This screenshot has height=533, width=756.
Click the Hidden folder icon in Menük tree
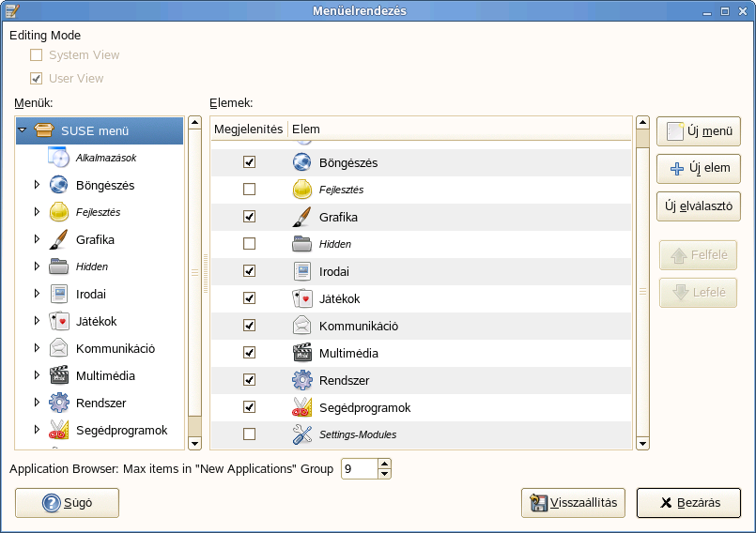point(59,266)
